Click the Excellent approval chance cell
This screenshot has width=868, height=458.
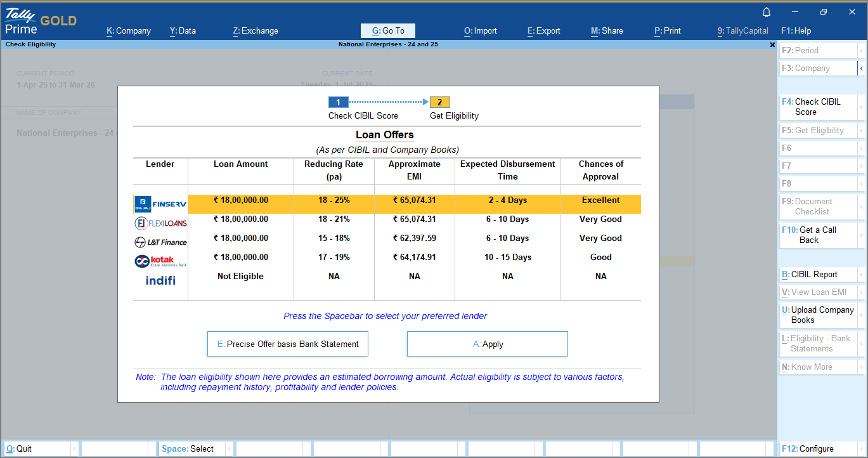[x=601, y=200]
